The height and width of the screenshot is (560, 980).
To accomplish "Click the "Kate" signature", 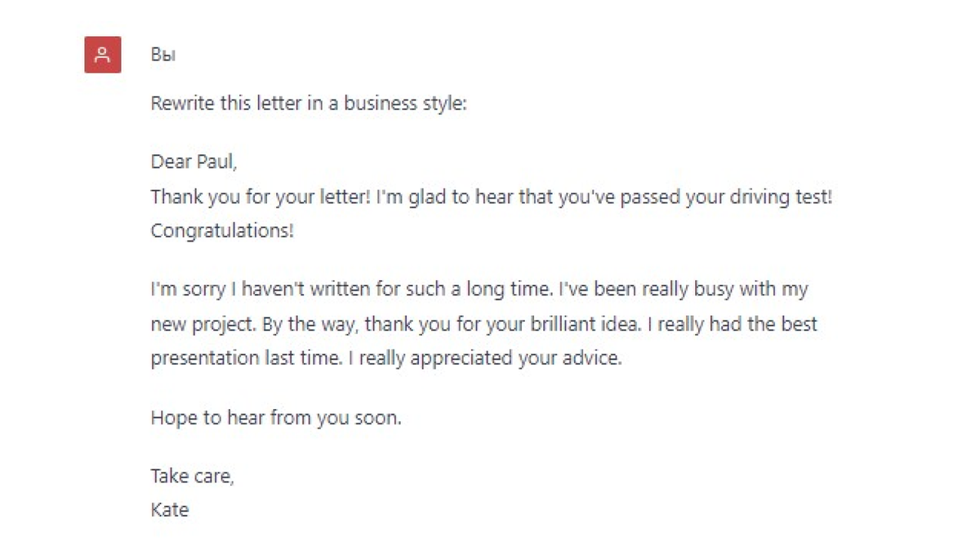I will (x=170, y=510).
